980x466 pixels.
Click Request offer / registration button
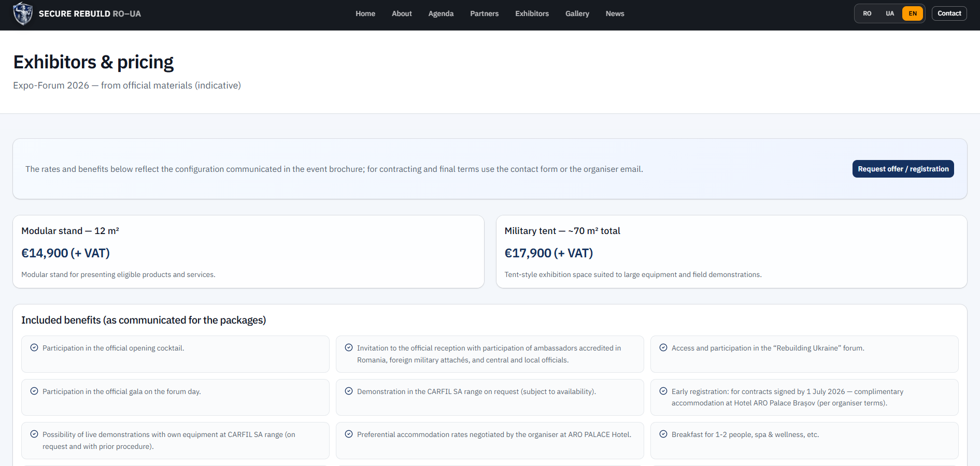point(903,169)
